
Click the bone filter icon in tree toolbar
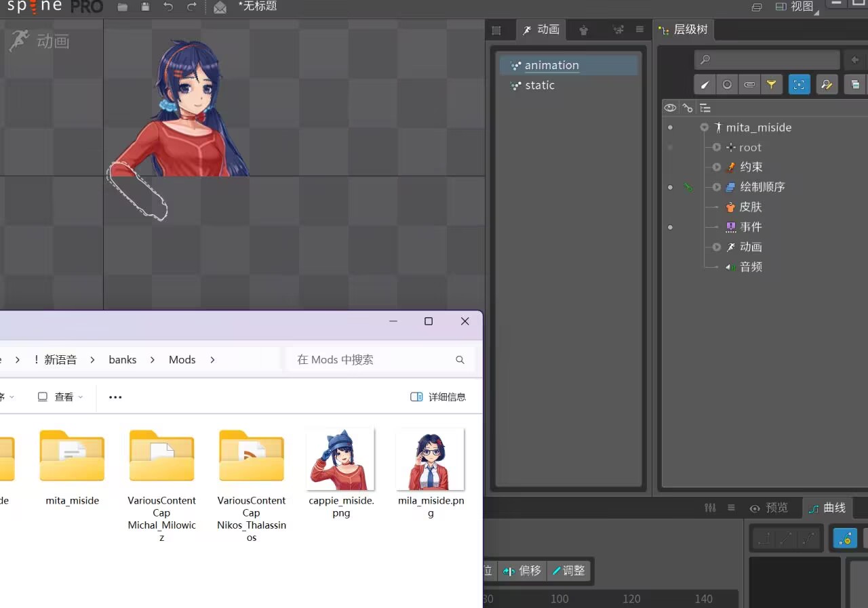(705, 85)
